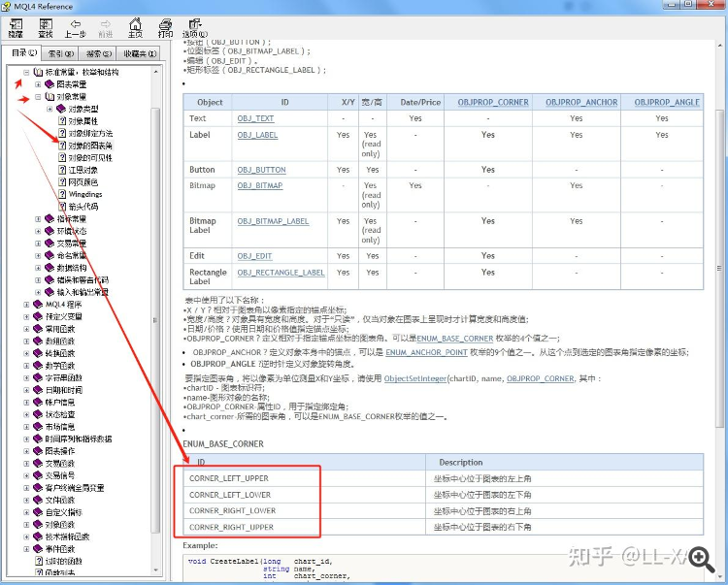Select 时间序列和指标数据 in the contents tree
Image resolution: width=728 pixels, height=585 pixels.
pos(79,439)
